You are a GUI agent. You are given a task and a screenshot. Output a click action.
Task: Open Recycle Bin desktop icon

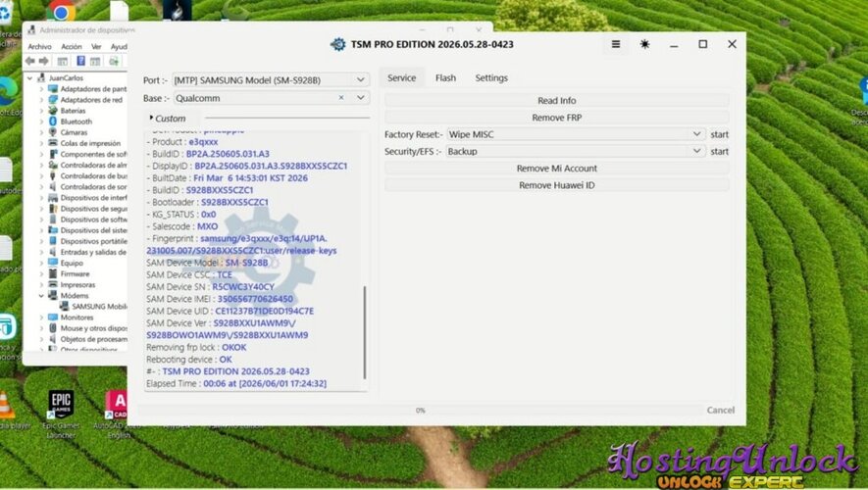6,12
